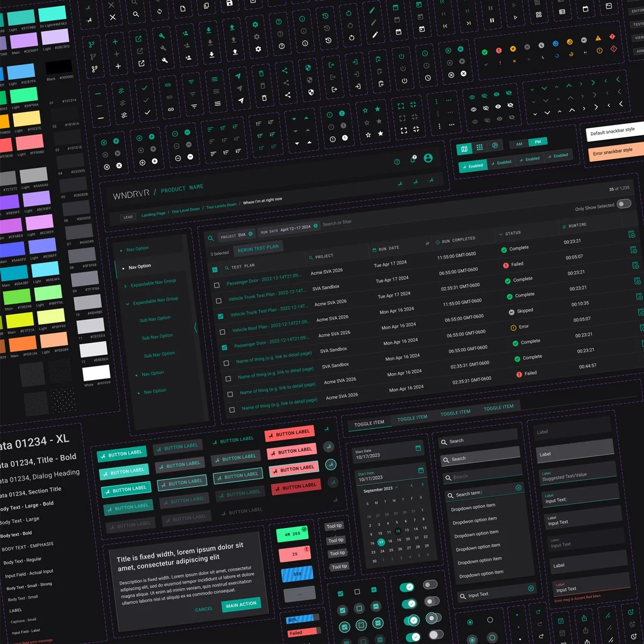The height and width of the screenshot is (644, 644).
Task: Click the white trash icon
Action: tap(264, 98)
